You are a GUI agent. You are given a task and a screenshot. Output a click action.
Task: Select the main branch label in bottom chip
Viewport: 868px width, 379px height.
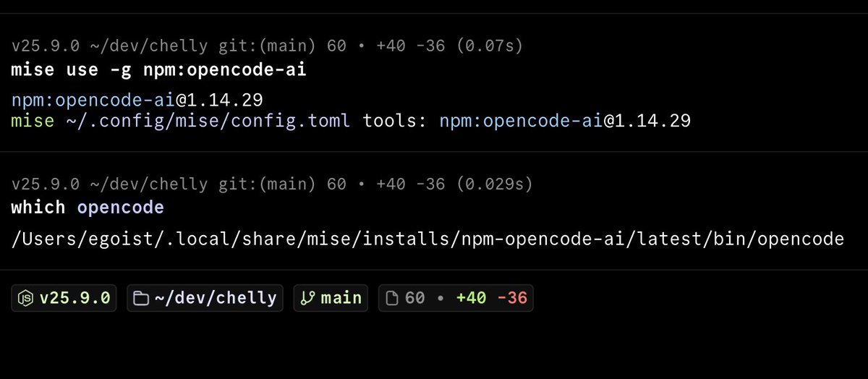pyautogui.click(x=341, y=298)
